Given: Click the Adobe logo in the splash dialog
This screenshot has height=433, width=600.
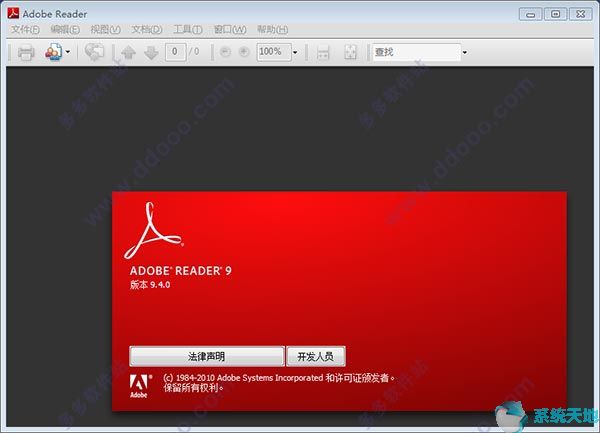Looking at the screenshot, I should point(139,385).
